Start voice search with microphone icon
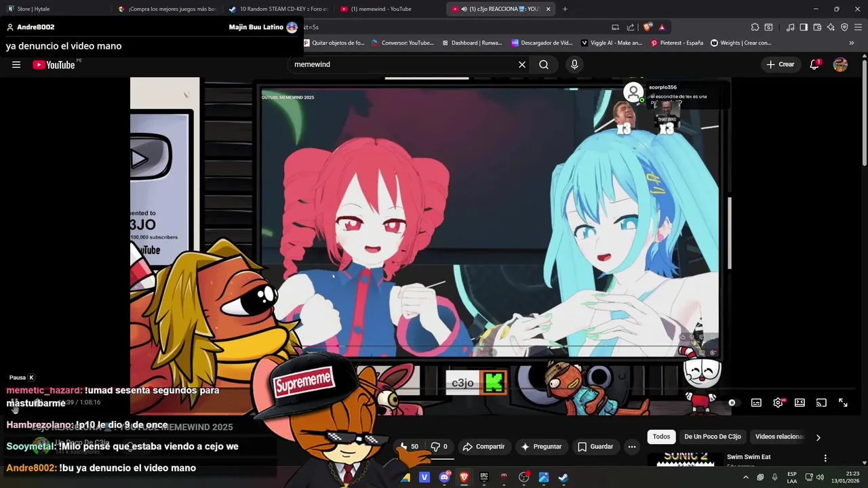 click(574, 64)
